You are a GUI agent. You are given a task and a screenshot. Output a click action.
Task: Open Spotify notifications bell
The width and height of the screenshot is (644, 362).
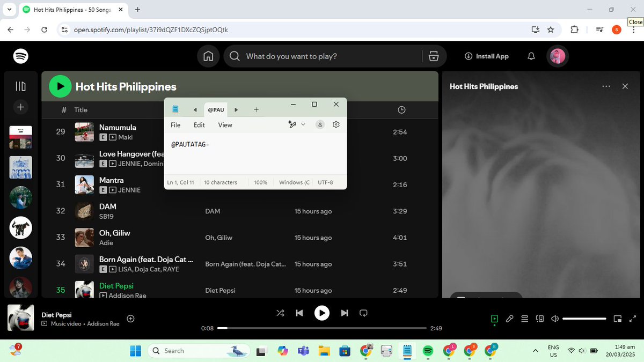pos(531,56)
